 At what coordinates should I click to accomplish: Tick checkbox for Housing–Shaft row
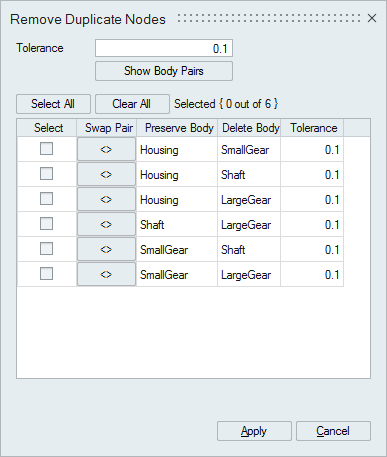[x=46, y=174]
